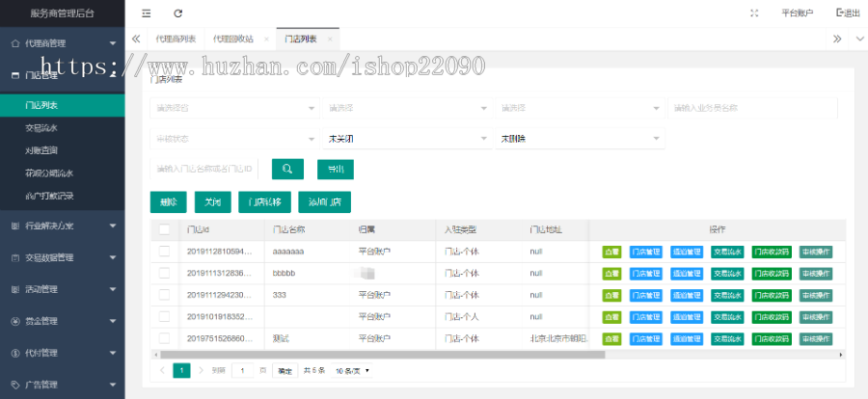The width and height of the screenshot is (868, 399).
Task: Open 交易流水 in the sidebar
Action: pyautogui.click(x=63, y=128)
